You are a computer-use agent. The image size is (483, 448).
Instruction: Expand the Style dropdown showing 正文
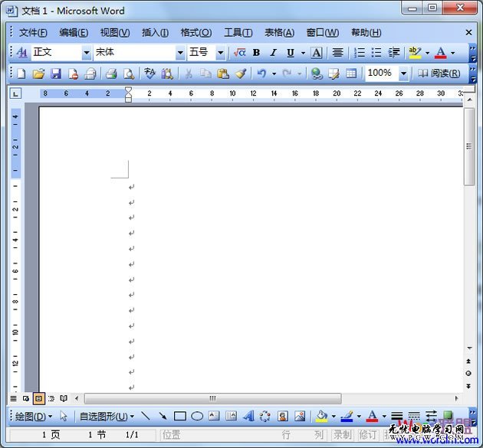pyautogui.click(x=87, y=53)
